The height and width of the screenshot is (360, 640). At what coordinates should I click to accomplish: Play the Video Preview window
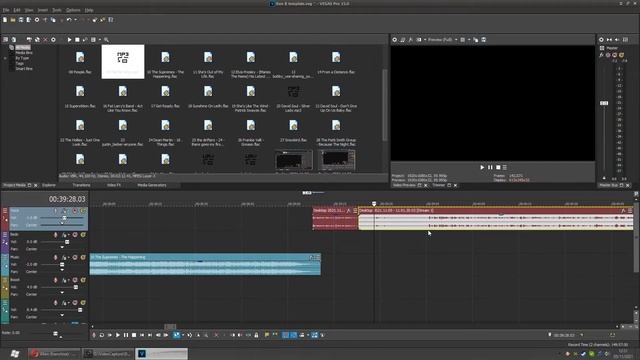pyautogui.click(x=482, y=167)
